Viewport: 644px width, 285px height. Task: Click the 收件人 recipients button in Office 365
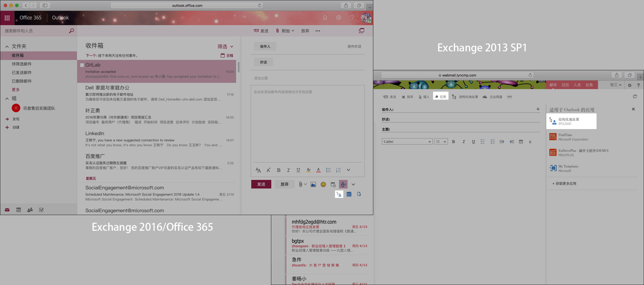265,46
